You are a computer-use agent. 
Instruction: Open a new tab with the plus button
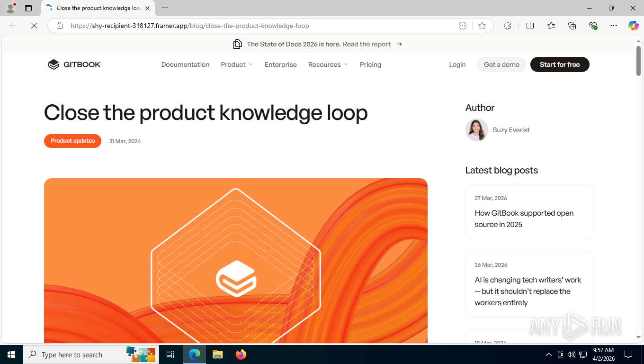[165, 8]
